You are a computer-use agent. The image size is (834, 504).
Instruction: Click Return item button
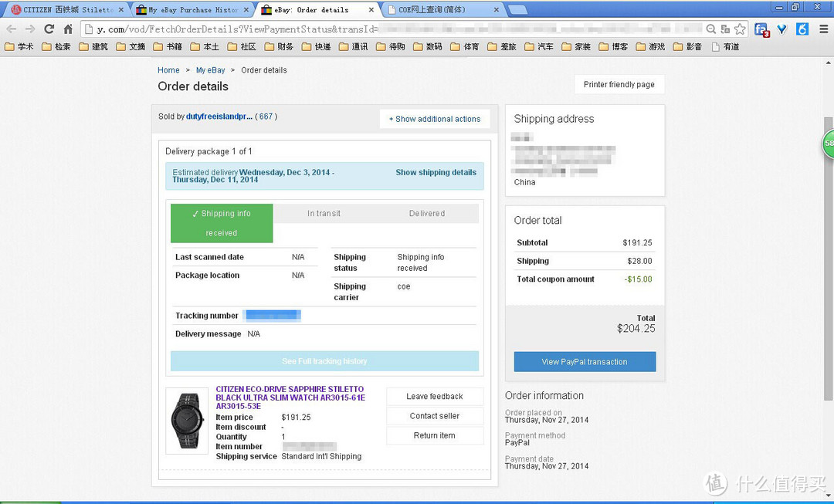[435, 435]
